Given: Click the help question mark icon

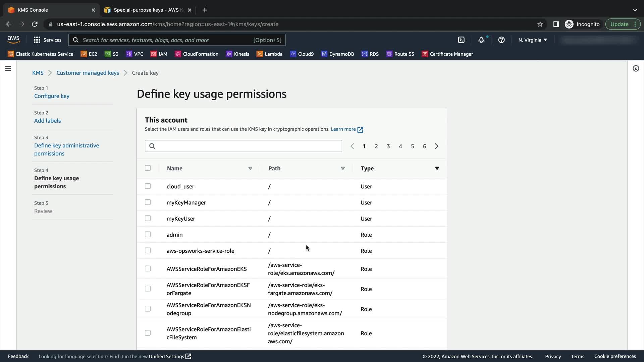Looking at the screenshot, I should [501, 40].
